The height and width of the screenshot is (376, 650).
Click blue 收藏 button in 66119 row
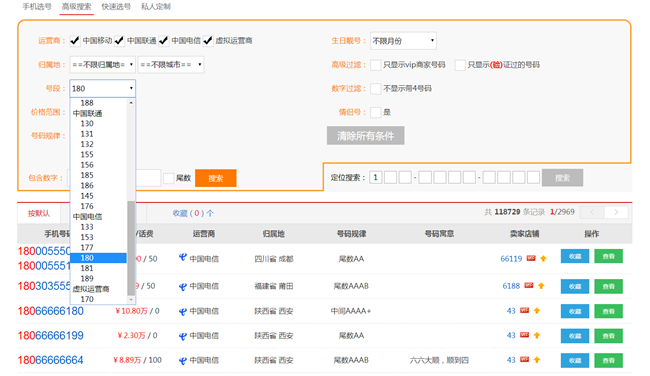coord(575,256)
